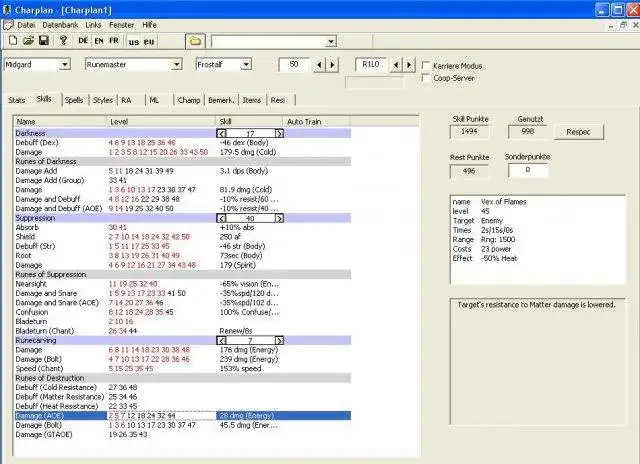Click the Save disk toolbar icon
The image size is (640, 464).
pos(44,41)
